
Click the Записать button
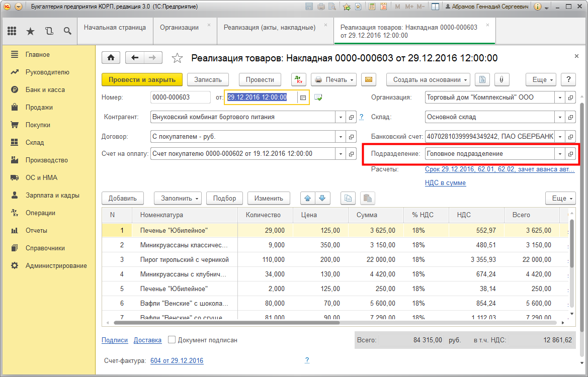tap(208, 79)
